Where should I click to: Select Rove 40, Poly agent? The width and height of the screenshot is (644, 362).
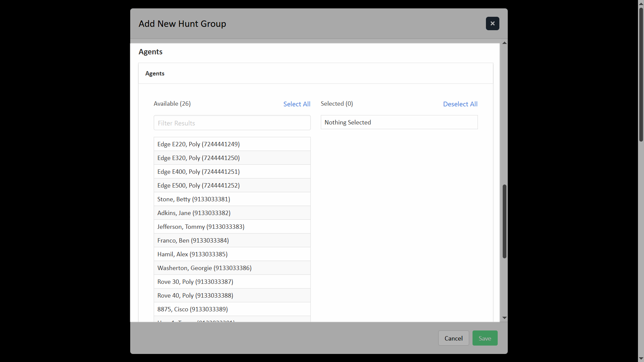tap(232, 295)
